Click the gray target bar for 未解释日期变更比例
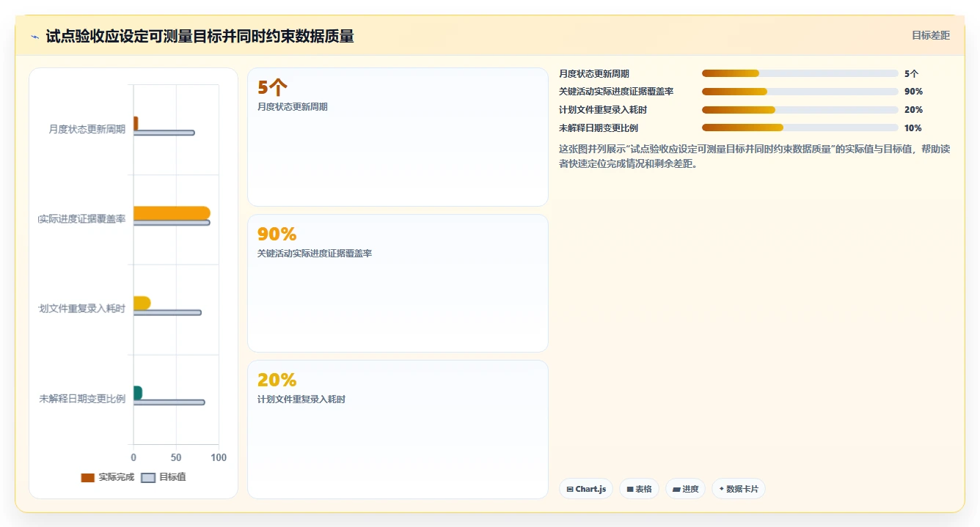 [x=169, y=402]
